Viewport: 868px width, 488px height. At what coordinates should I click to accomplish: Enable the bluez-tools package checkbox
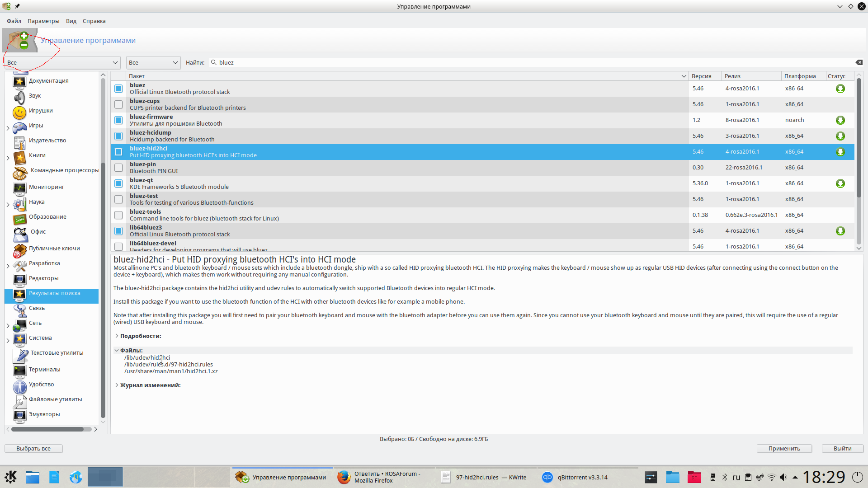tap(118, 215)
